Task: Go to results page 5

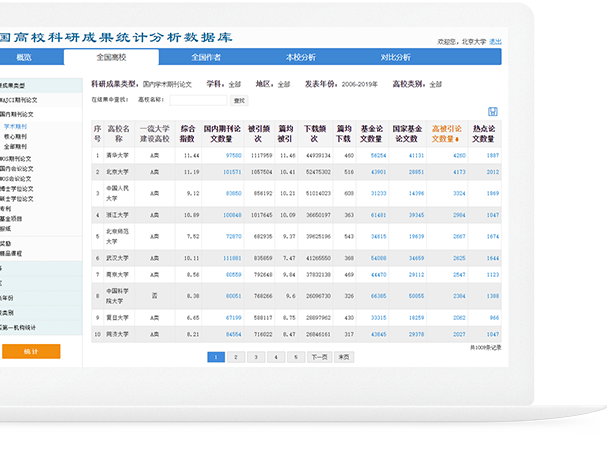Action: click(296, 357)
